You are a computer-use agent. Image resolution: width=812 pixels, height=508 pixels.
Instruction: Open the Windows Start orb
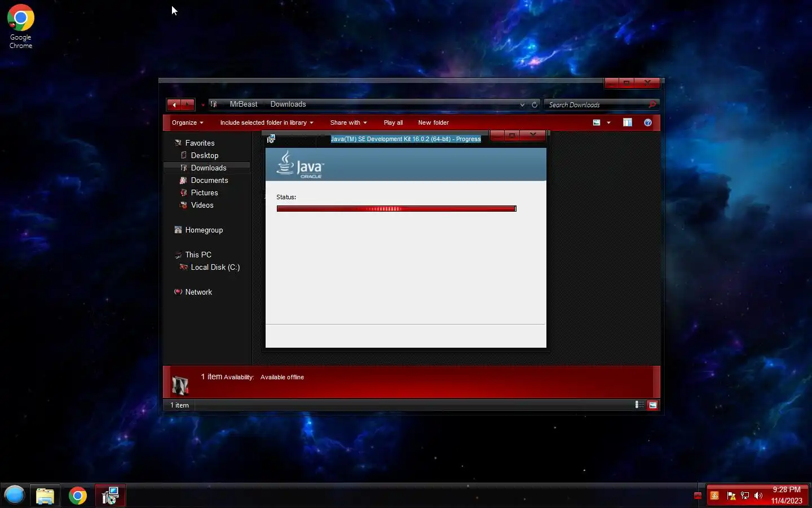point(15,495)
